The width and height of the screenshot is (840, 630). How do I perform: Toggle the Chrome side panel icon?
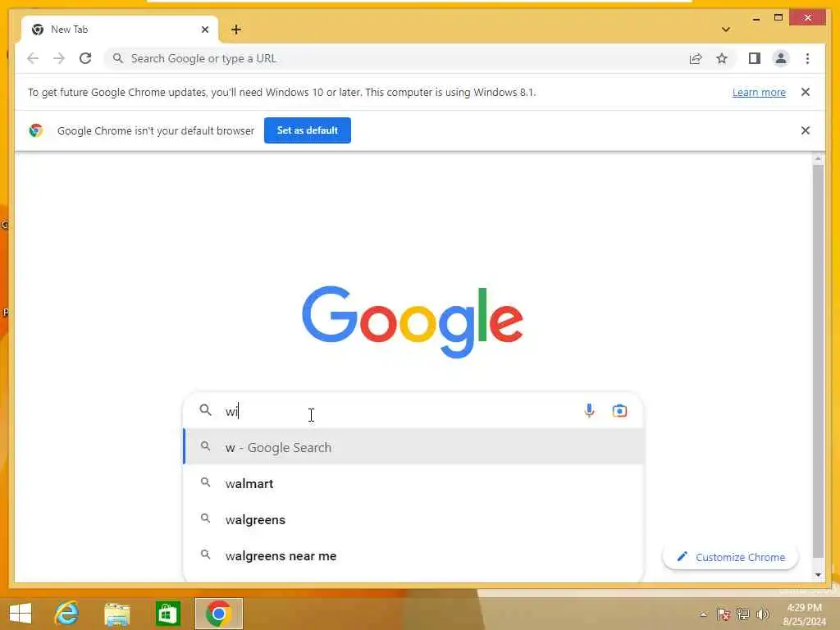coord(755,58)
